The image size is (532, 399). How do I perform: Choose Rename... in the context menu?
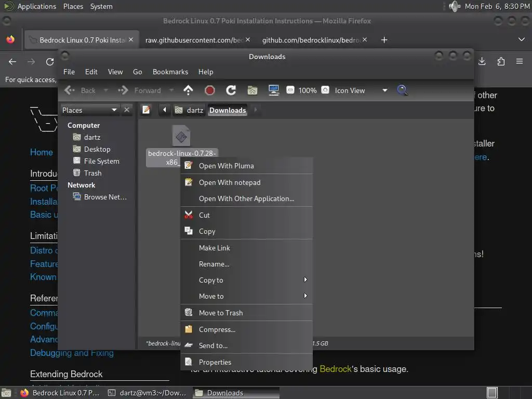246,264
